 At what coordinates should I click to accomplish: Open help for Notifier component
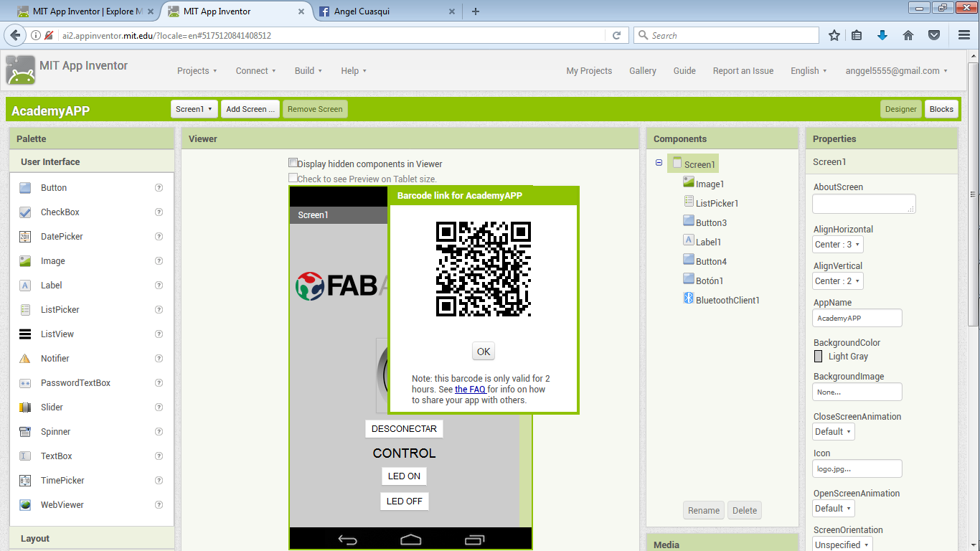159,359
